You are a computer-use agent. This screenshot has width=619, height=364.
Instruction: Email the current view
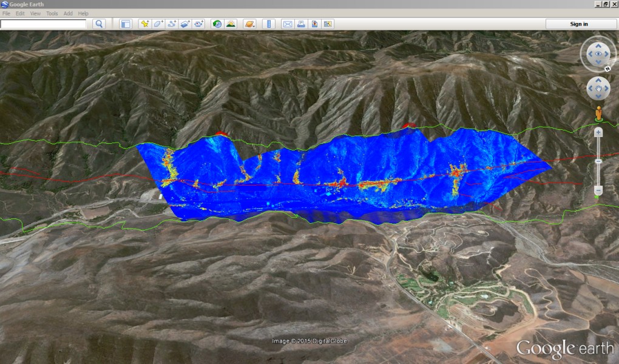288,24
